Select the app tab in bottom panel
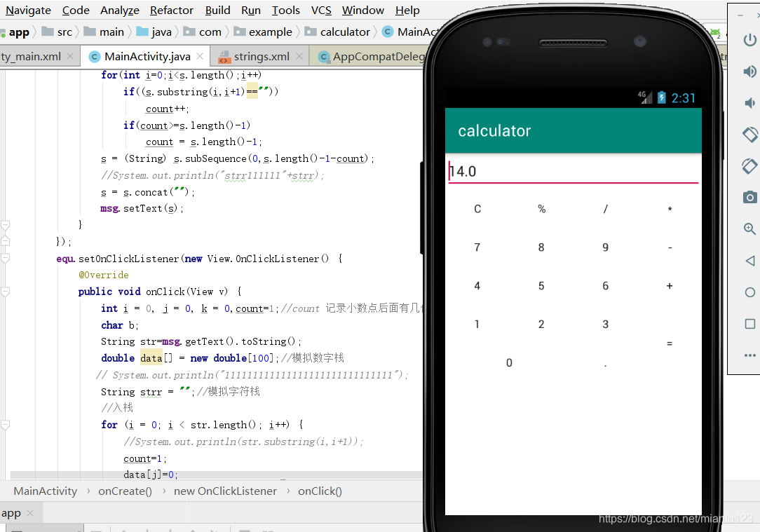 (11, 513)
